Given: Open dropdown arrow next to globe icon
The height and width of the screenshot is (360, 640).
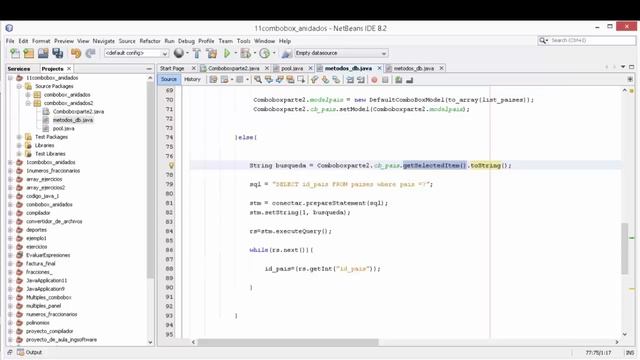Looking at the screenshot, I should click(x=187, y=53).
